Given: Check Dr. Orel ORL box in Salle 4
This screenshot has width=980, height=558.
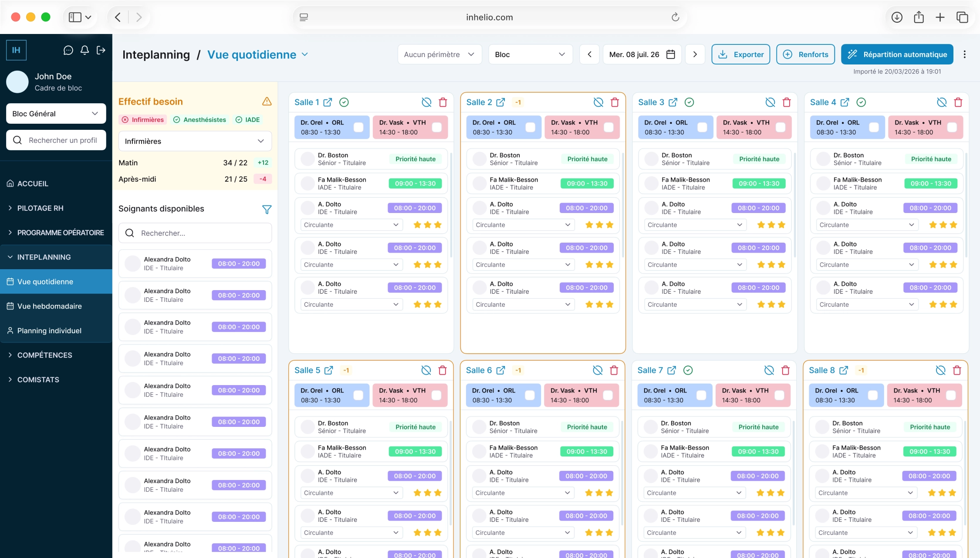Looking at the screenshot, I should (x=874, y=127).
